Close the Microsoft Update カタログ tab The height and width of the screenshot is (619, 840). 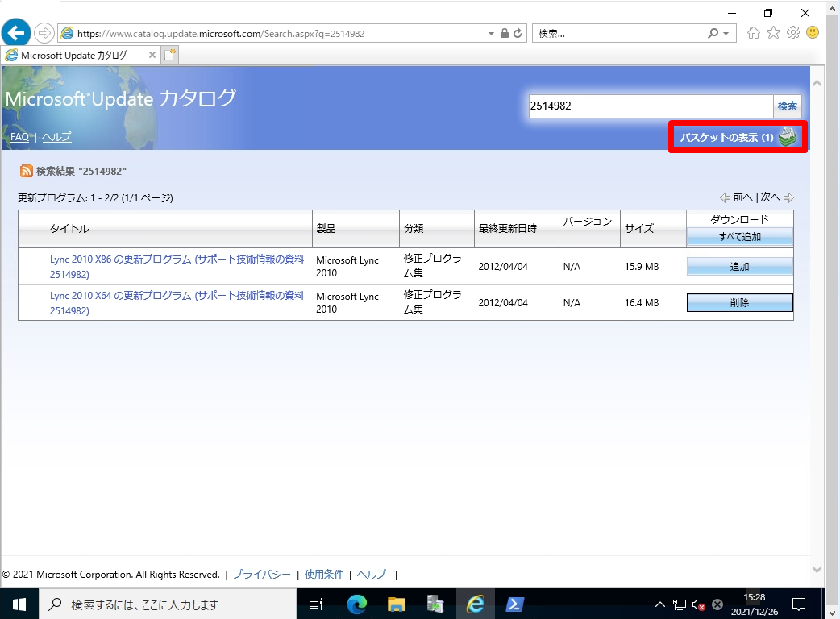(x=152, y=55)
